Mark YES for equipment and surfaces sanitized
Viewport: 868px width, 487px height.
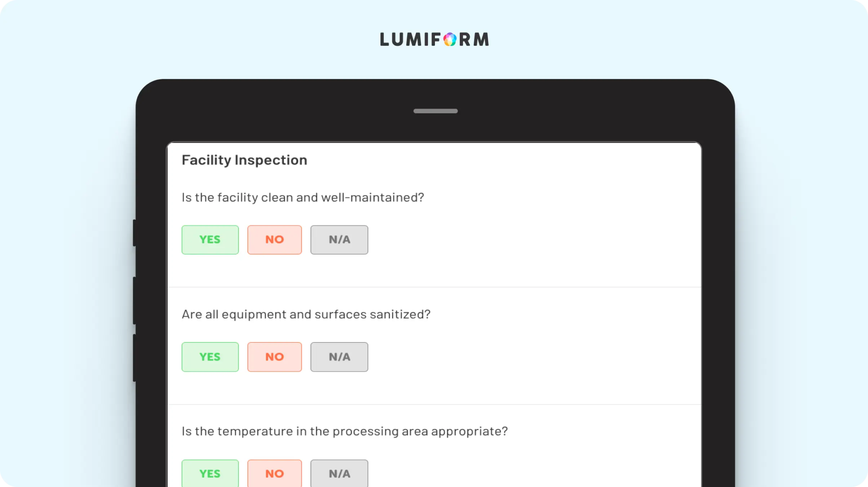click(210, 357)
